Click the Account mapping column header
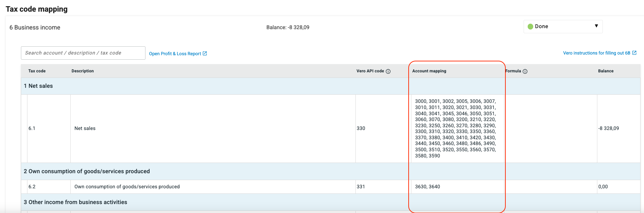 point(429,71)
